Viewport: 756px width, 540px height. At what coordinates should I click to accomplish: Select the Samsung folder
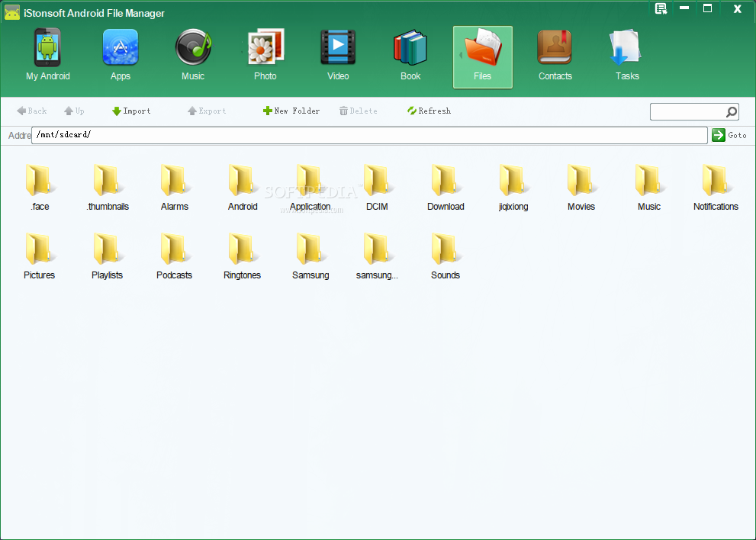point(310,256)
